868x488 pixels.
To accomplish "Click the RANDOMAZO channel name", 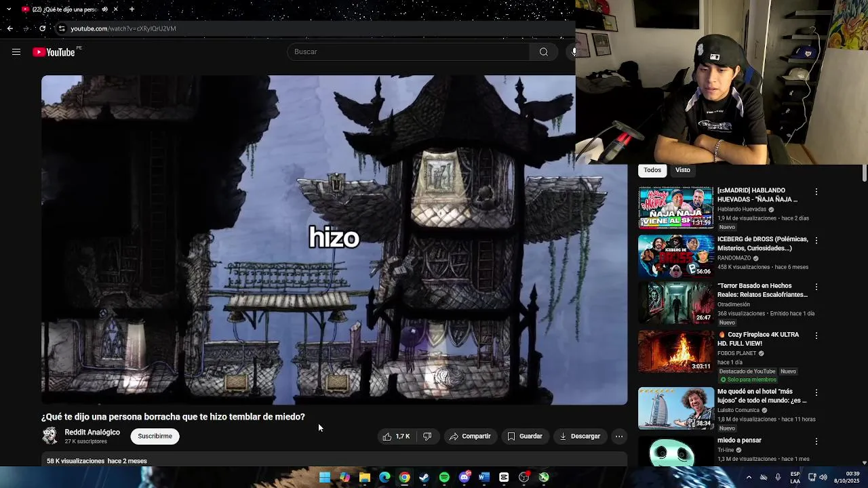I will (x=734, y=258).
